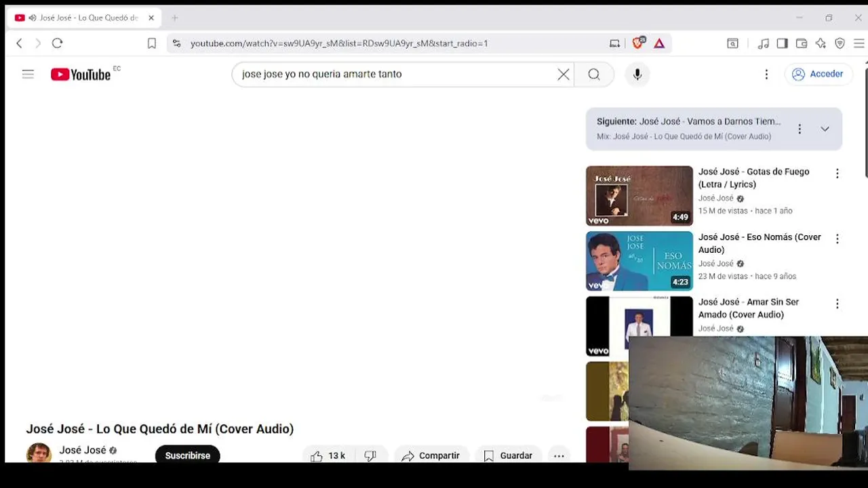Clear the search text with X
This screenshot has width=868, height=488.
[x=564, y=75]
